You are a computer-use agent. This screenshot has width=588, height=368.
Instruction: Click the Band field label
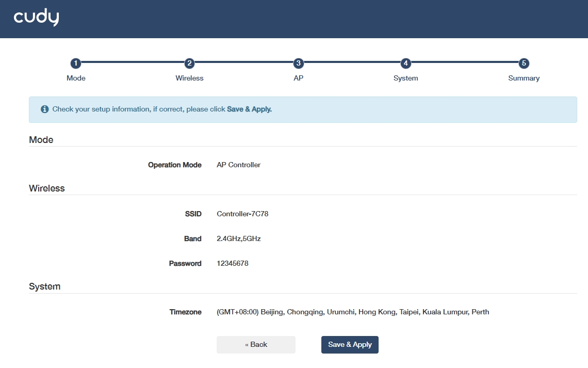point(193,238)
